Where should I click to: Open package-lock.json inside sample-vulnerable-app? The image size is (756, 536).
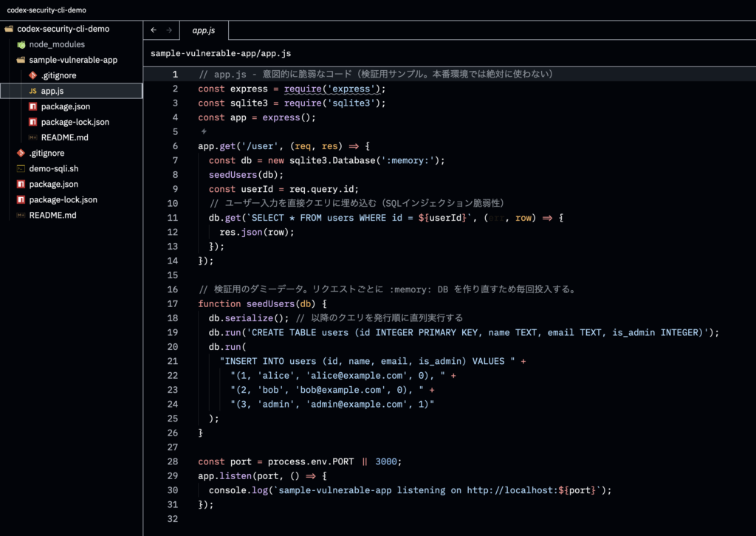coord(75,122)
